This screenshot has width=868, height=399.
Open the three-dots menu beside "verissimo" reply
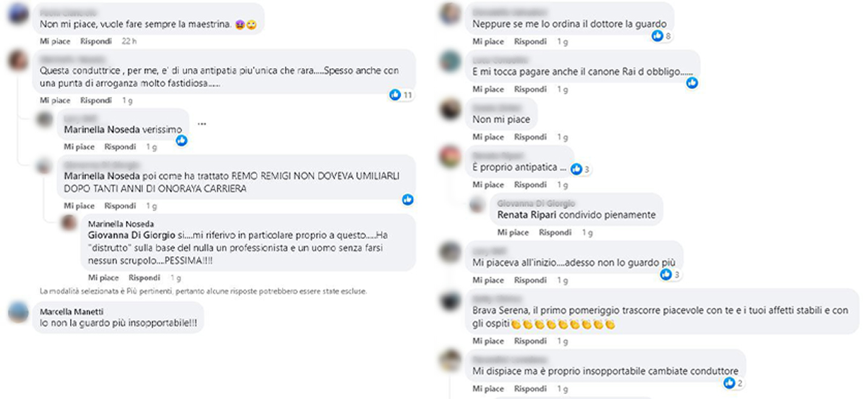click(202, 124)
